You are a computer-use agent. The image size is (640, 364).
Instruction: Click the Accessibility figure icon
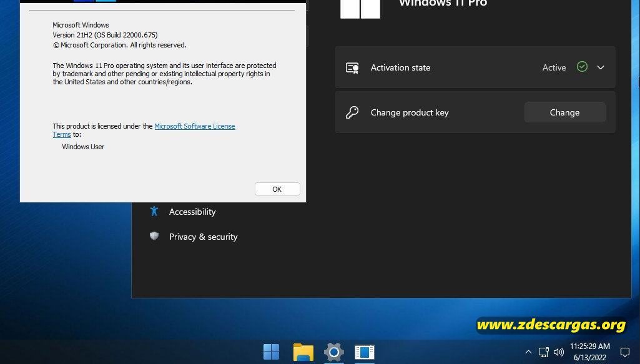point(154,211)
